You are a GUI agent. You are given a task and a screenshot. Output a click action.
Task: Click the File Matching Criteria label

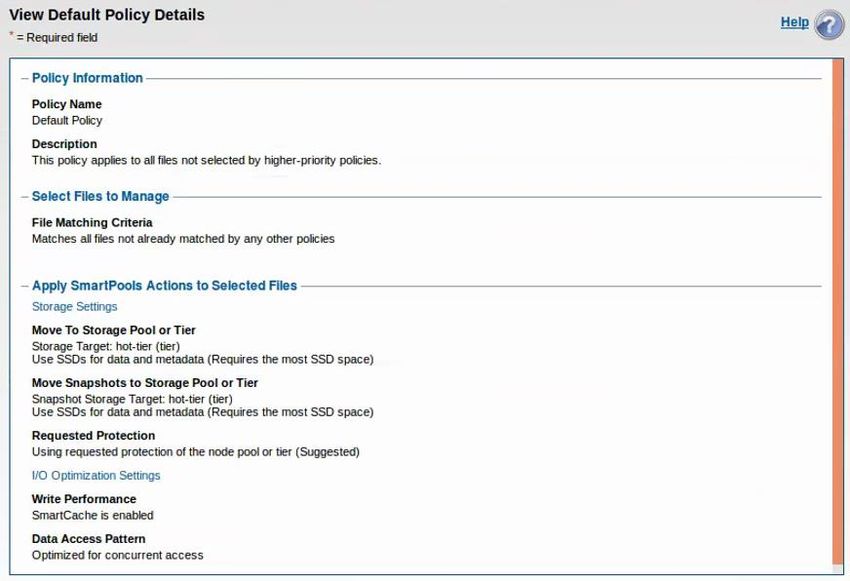[92, 223]
